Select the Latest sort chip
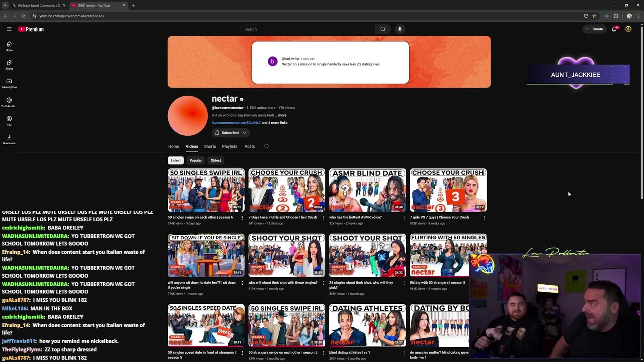644x362 pixels. [175, 160]
